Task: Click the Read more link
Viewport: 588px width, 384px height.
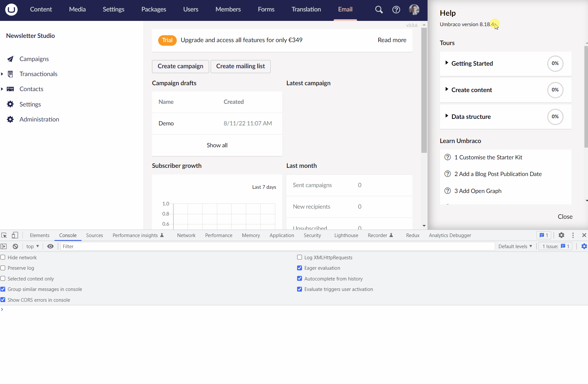Action: (x=392, y=40)
